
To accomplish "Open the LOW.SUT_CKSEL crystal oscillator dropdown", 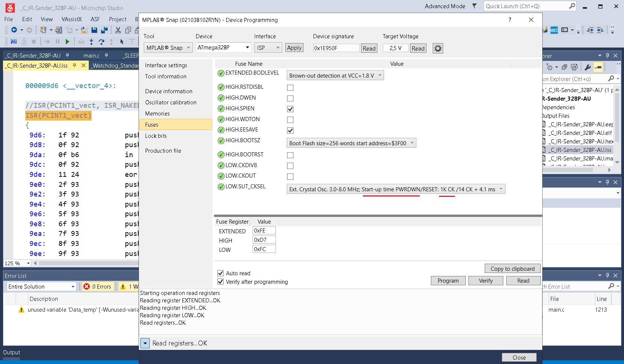I will coord(396,189).
